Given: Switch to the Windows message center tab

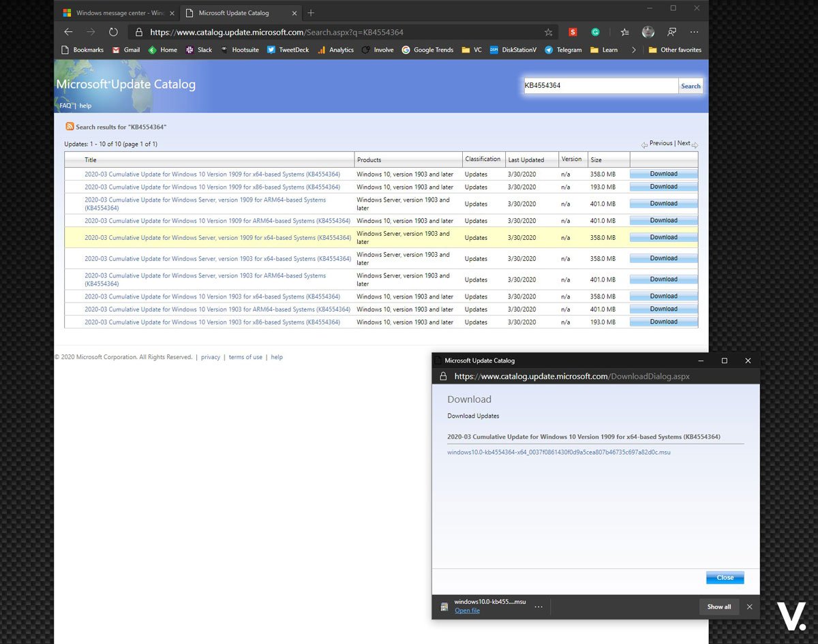Looking at the screenshot, I should [115, 13].
